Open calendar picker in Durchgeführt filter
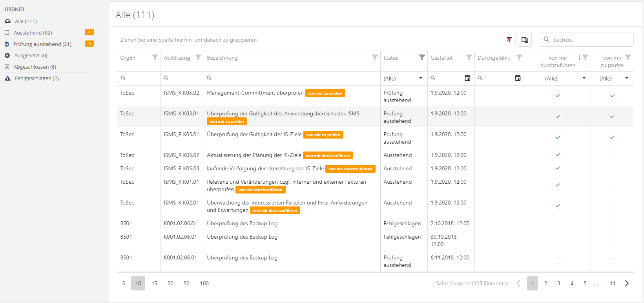 click(x=518, y=78)
